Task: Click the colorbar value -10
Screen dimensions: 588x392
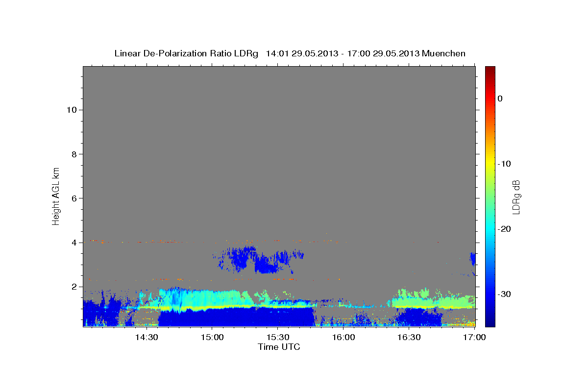Action: click(x=504, y=164)
